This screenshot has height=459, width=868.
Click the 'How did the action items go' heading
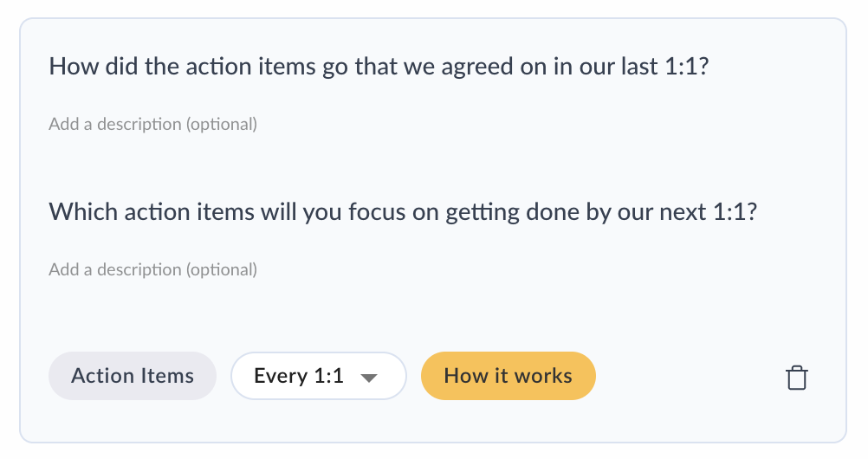(379, 67)
